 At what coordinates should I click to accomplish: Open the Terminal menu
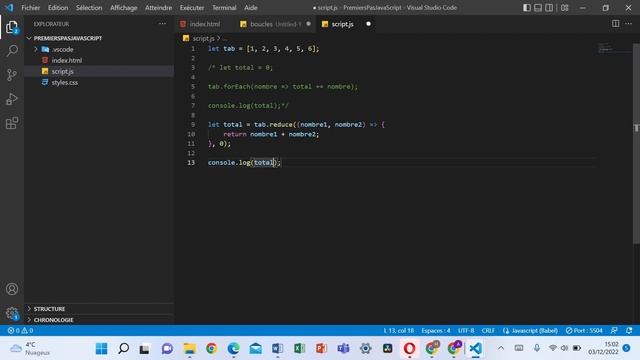coord(224,8)
